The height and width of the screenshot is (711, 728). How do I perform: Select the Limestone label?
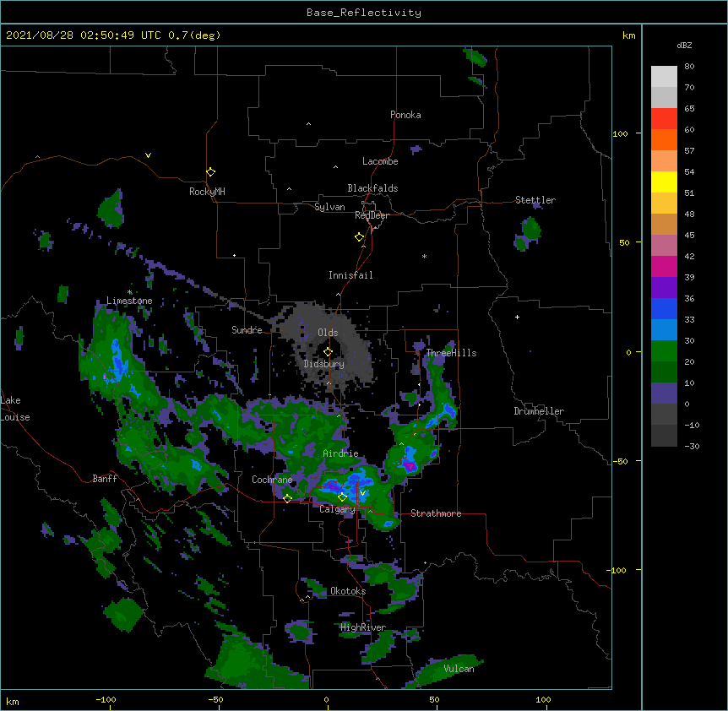coord(129,301)
